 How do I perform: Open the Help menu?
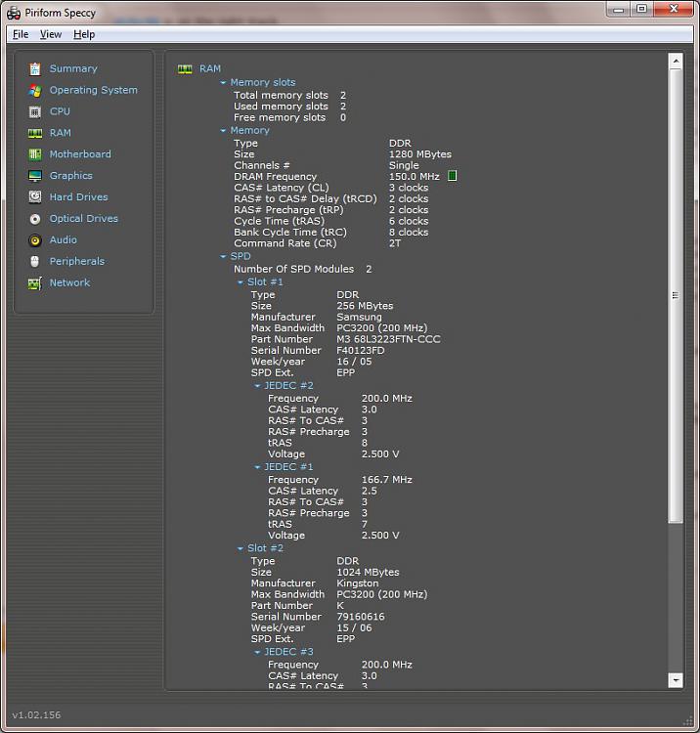click(84, 34)
